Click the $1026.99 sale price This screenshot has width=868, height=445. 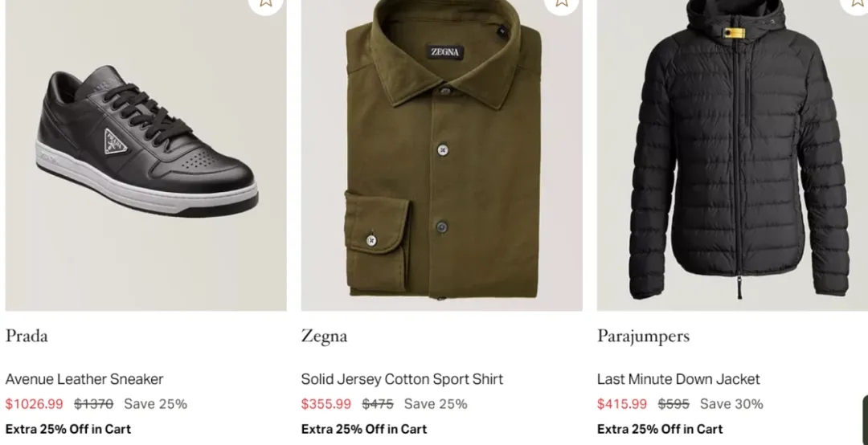[34, 404]
